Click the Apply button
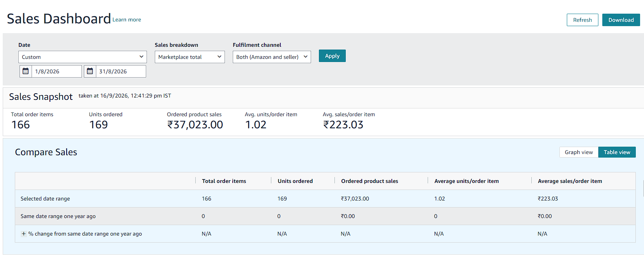Image resolution: width=644 pixels, height=259 pixels. pos(332,56)
